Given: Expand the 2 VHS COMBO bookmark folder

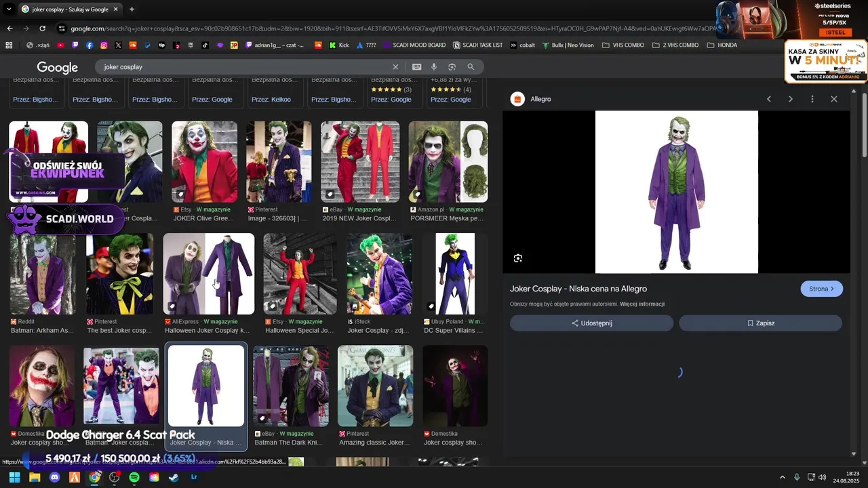Looking at the screenshot, I should (x=675, y=45).
